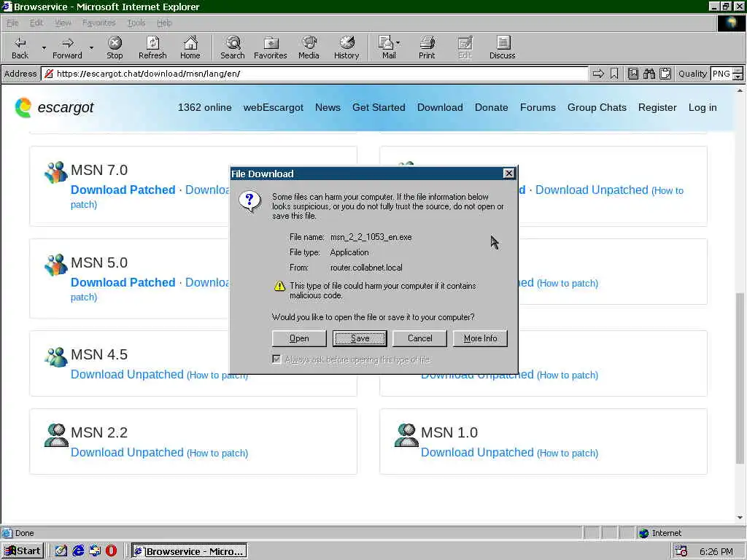Go to Home via toolbar icon
This screenshot has width=747, height=560.
point(190,47)
